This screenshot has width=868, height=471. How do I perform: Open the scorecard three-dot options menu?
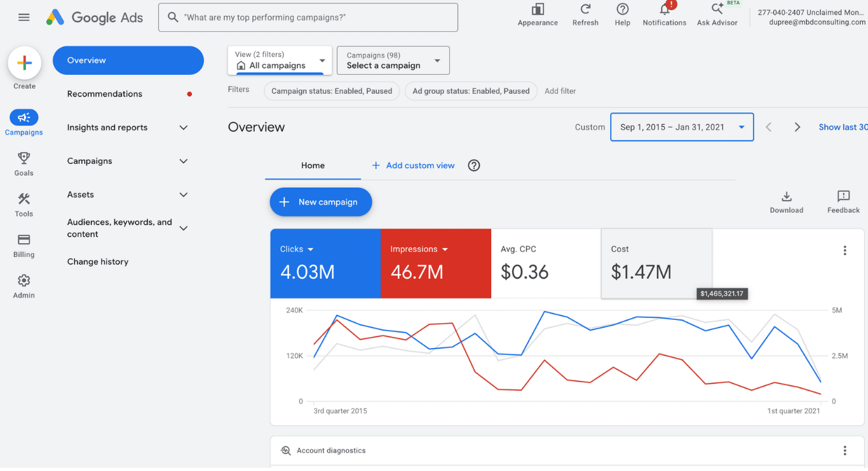tap(844, 251)
